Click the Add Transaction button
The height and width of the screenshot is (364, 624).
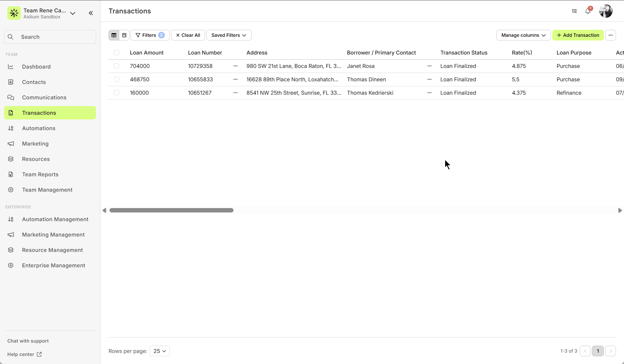578,35
